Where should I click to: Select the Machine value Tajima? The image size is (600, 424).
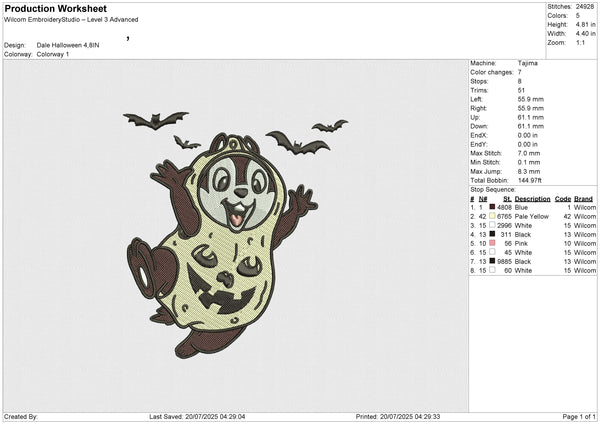tap(527, 62)
